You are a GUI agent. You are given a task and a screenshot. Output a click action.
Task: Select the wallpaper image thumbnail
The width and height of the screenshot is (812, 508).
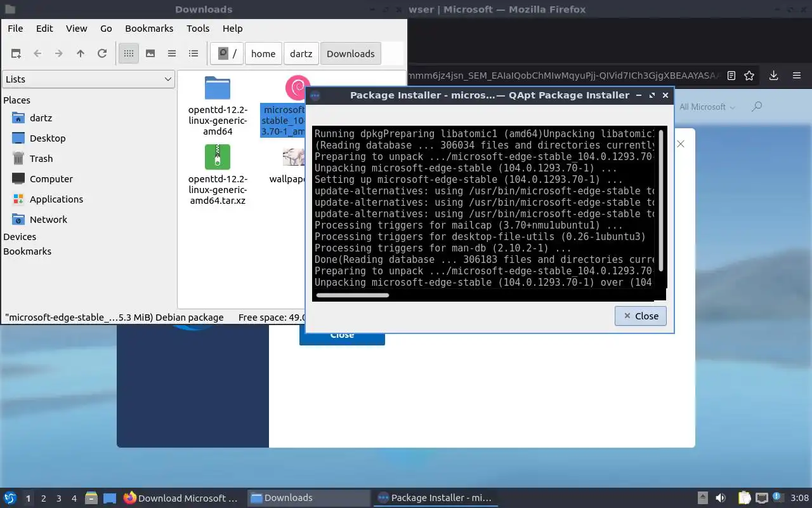[294, 157]
